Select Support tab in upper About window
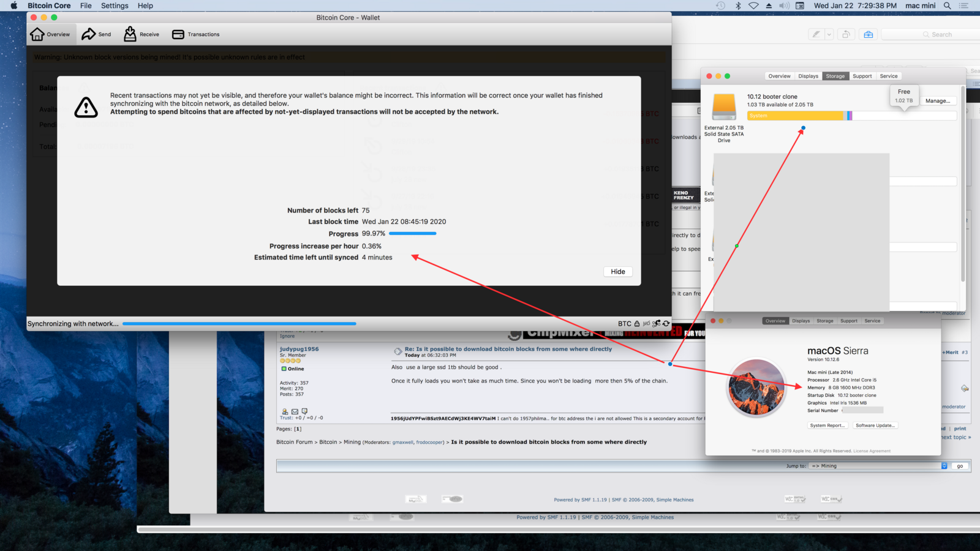 (862, 76)
